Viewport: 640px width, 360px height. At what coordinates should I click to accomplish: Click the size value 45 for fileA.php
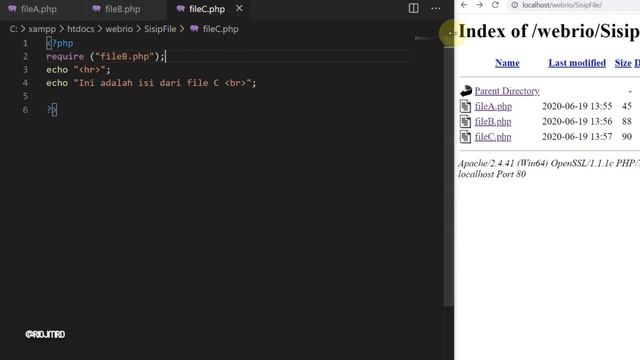coord(627,107)
